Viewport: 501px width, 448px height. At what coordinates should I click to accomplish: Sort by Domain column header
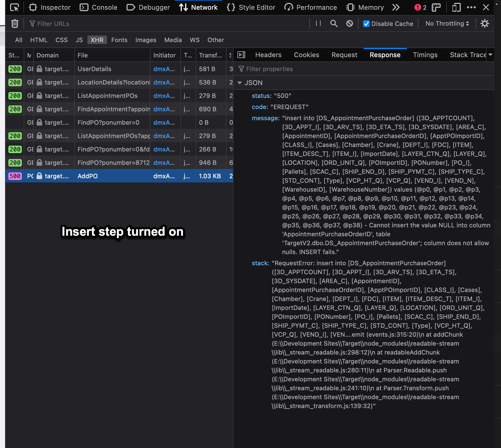(x=54, y=55)
